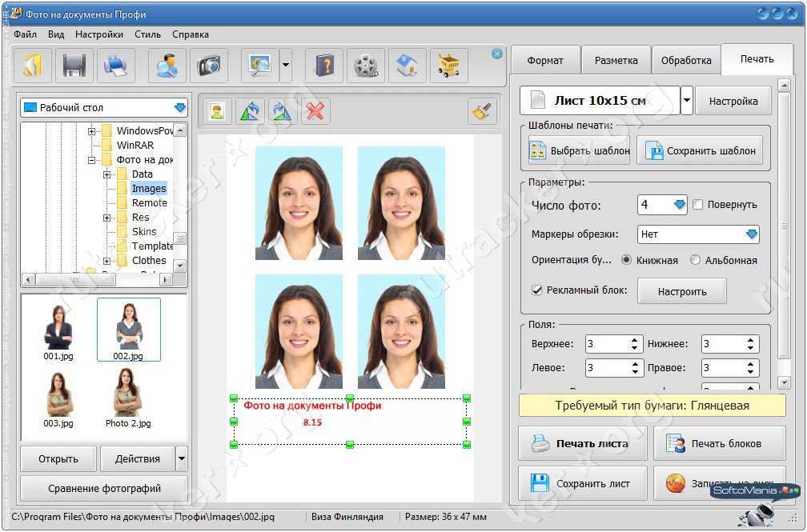This screenshot has width=807, height=532.
Task: Select the Skins folder in tree
Action: coord(144,232)
